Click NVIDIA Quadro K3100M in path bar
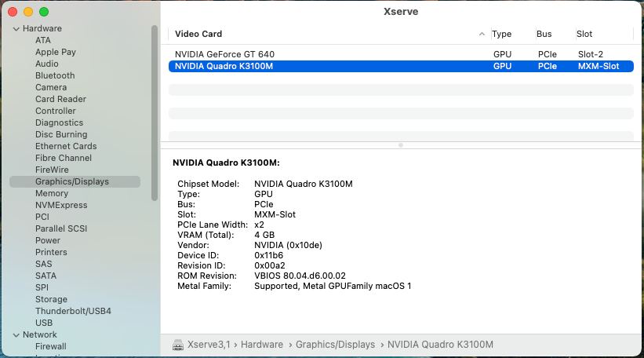 coord(440,345)
